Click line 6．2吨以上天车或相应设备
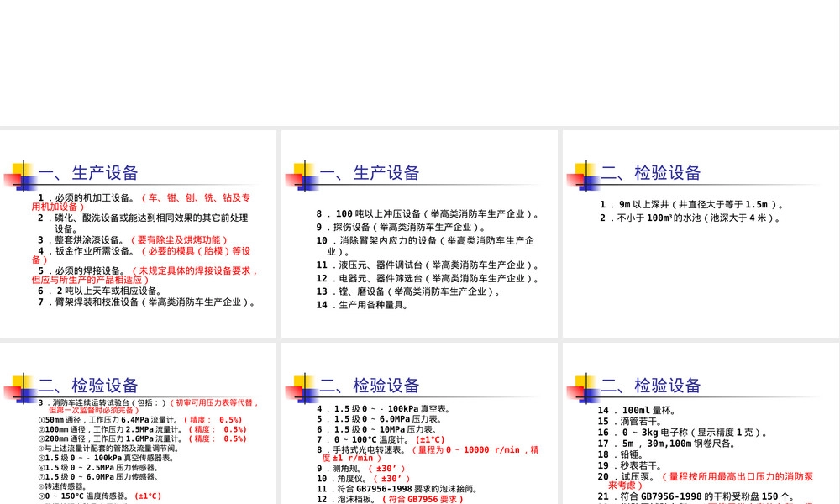 [x=100, y=291]
